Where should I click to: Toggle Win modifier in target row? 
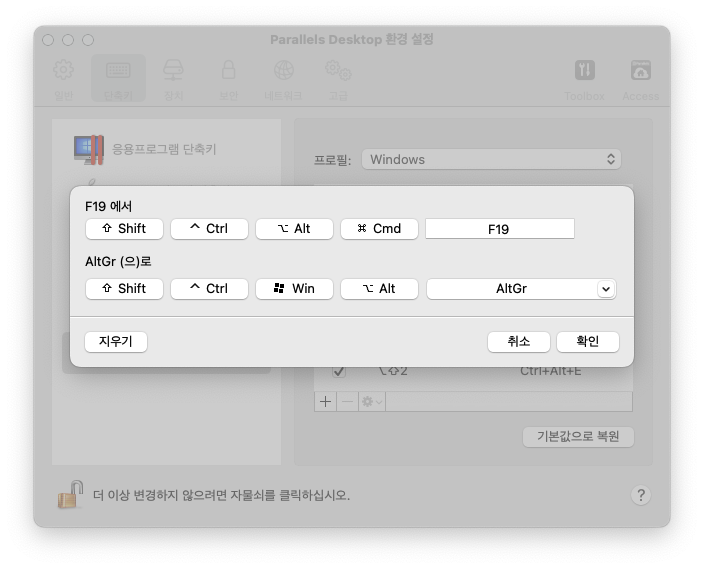(x=294, y=288)
